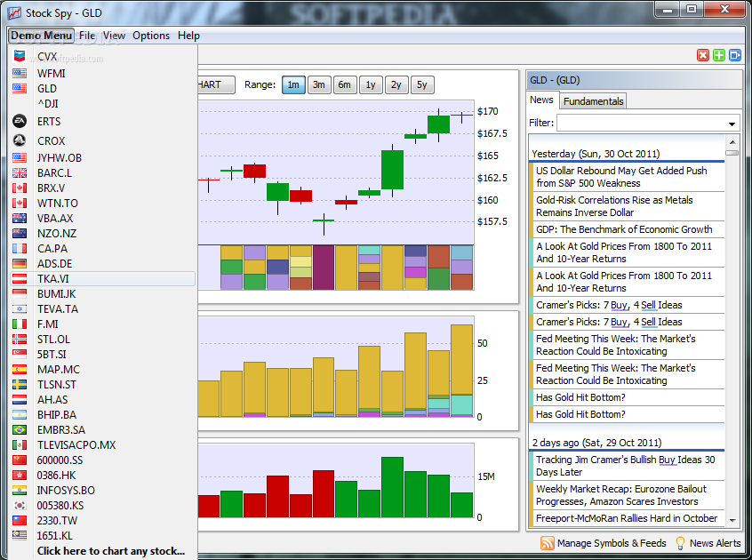Open the news Filter dropdown arrow
Image resolution: width=752 pixels, height=560 pixels.
[732, 124]
